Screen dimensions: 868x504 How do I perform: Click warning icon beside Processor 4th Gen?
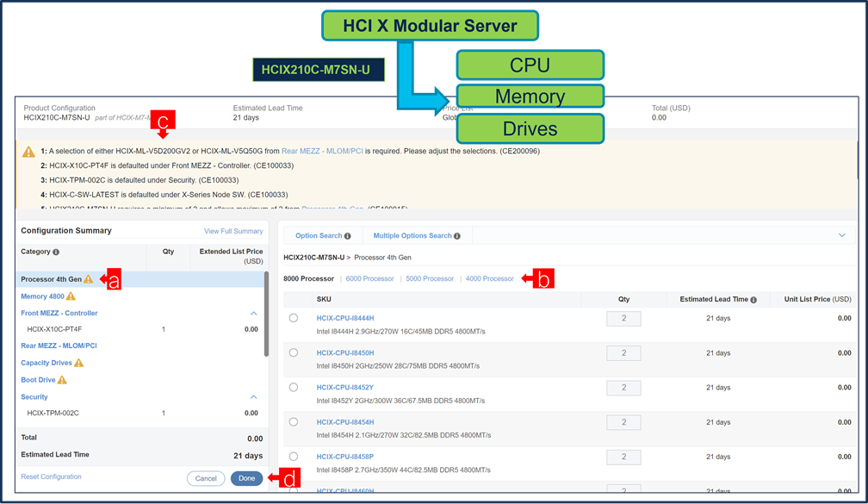pyautogui.click(x=89, y=279)
